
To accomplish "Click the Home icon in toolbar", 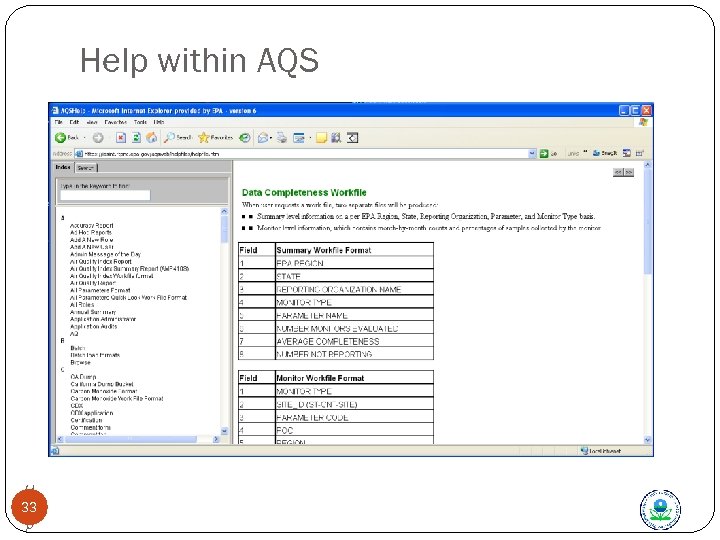I will click(152, 137).
